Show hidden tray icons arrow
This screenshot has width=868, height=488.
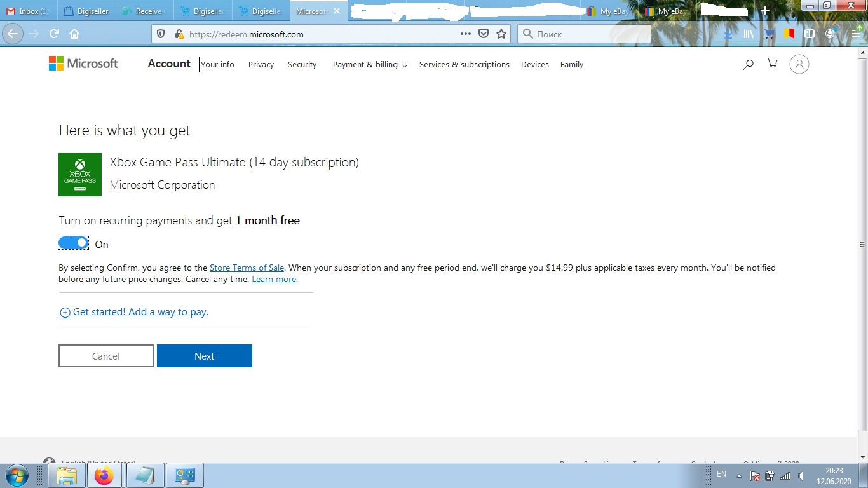[739, 476]
